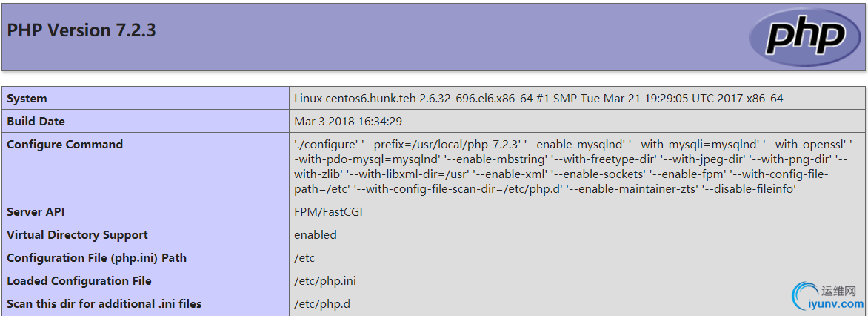868x316 pixels.
Task: Click the PHP Version 7.2.3 heading
Action: (81, 30)
